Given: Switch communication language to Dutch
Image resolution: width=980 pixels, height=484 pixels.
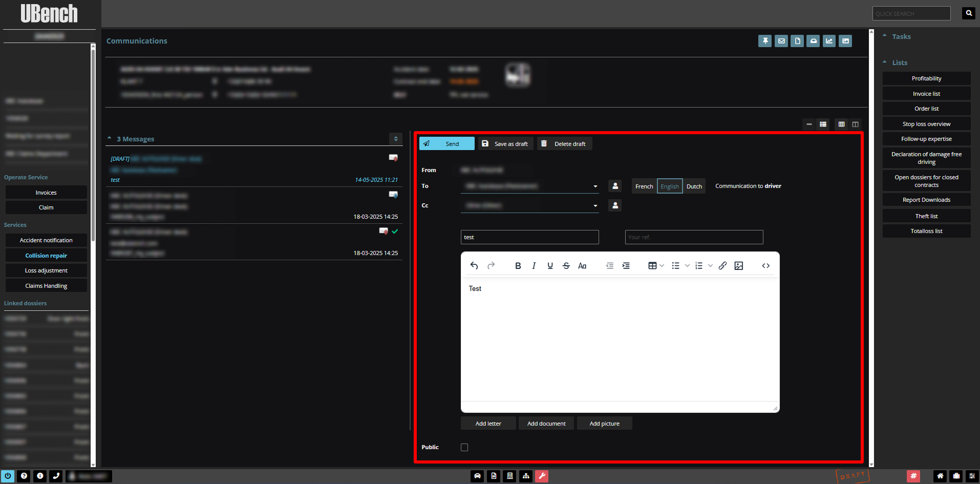Looking at the screenshot, I should (694, 186).
